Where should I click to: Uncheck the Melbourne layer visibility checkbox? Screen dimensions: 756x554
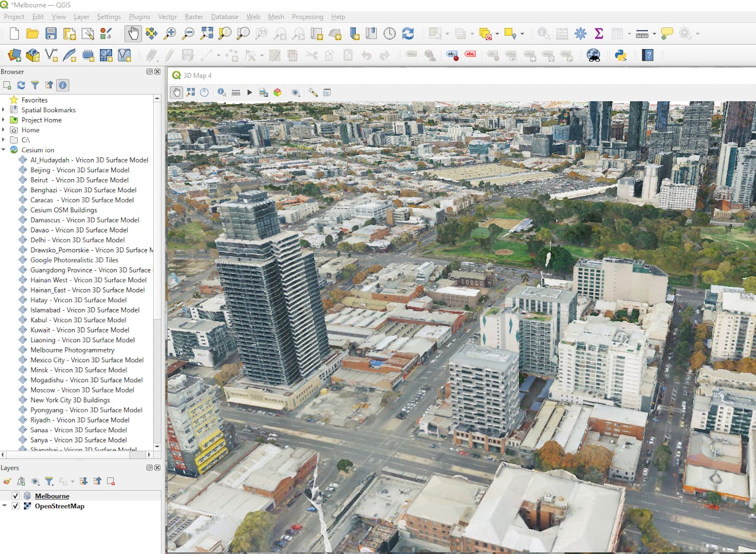click(x=14, y=496)
